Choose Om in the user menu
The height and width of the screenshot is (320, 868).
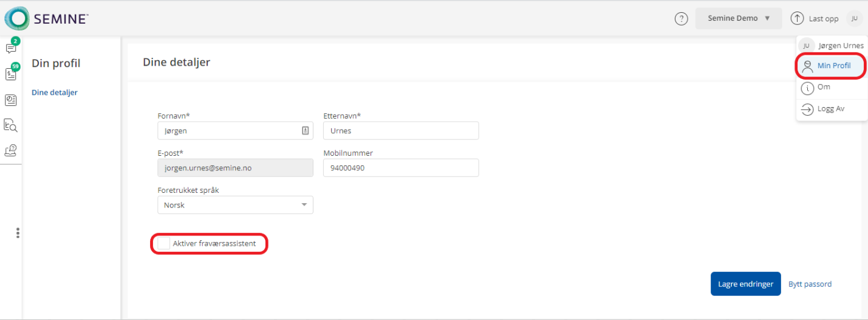coord(824,88)
